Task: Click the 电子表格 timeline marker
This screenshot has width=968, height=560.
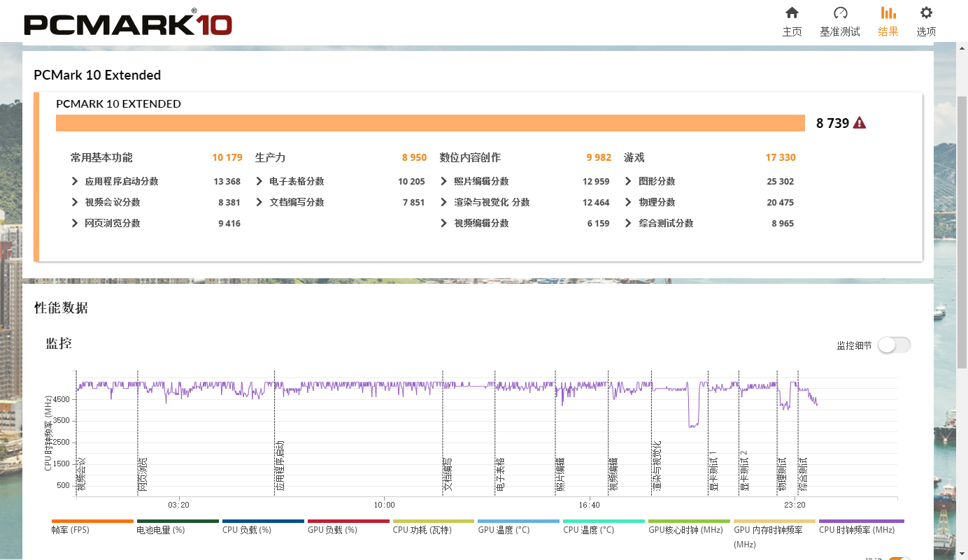Action: click(x=501, y=474)
